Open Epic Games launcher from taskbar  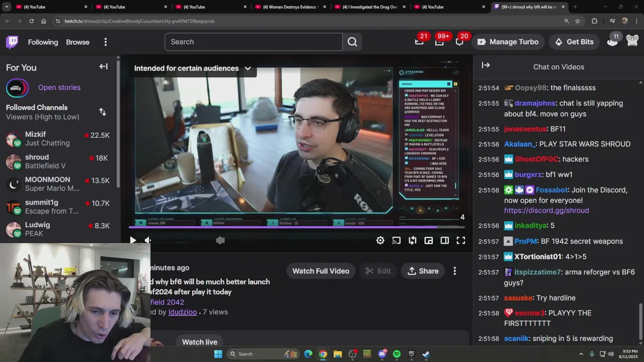411,354
